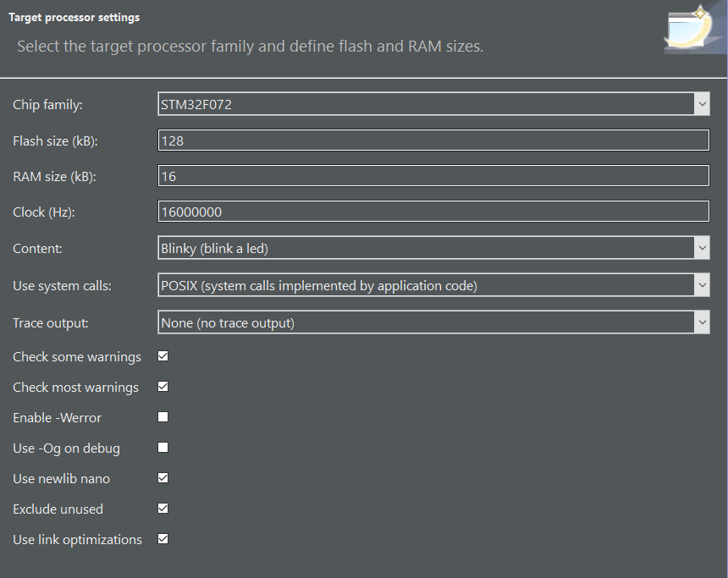This screenshot has height=578, width=728.
Task: Click the Target processor settings title
Action: pos(74,18)
